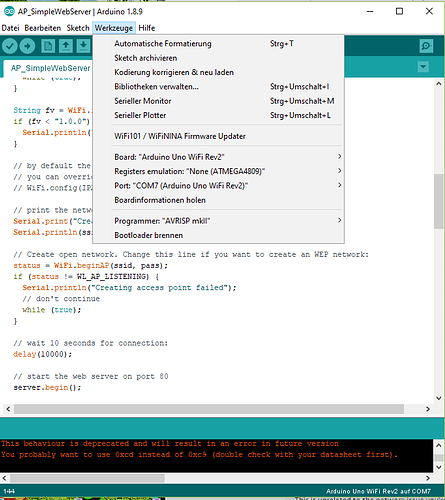Click the line beginning "if (fv <"
This screenshot has height=500, width=445.
52,121
